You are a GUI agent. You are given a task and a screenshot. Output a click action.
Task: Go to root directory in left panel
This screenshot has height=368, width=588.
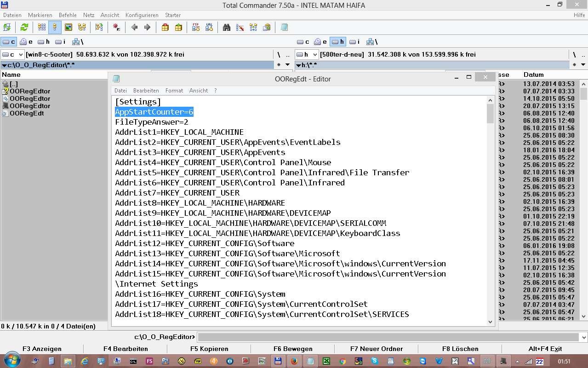pyautogui.click(x=279, y=54)
